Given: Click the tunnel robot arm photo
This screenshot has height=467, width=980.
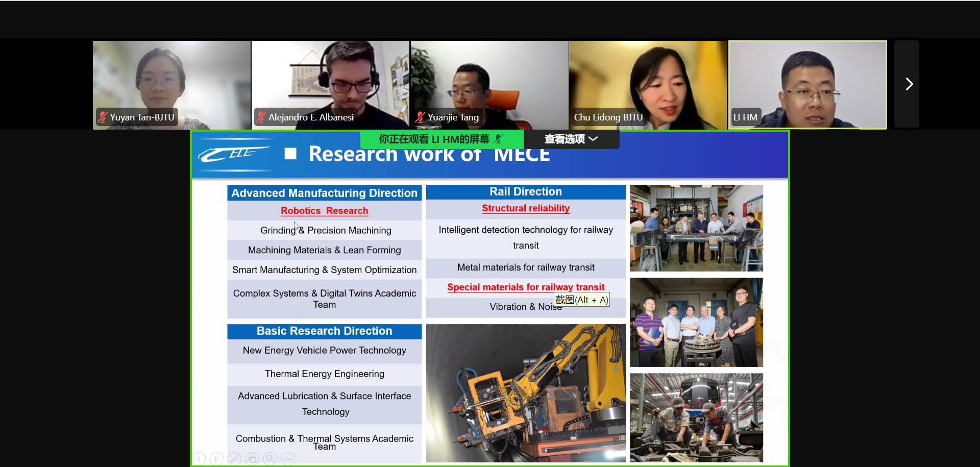Looking at the screenshot, I should [x=525, y=393].
